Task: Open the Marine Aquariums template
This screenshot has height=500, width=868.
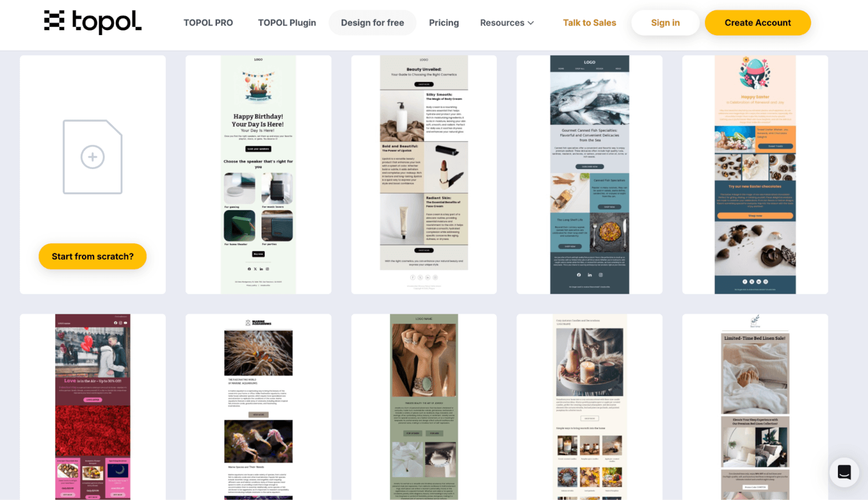Action: click(258, 407)
